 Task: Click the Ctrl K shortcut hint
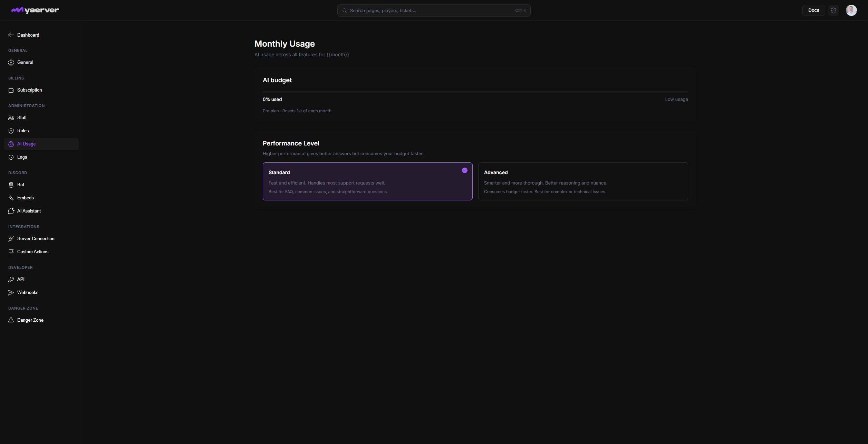click(x=520, y=10)
